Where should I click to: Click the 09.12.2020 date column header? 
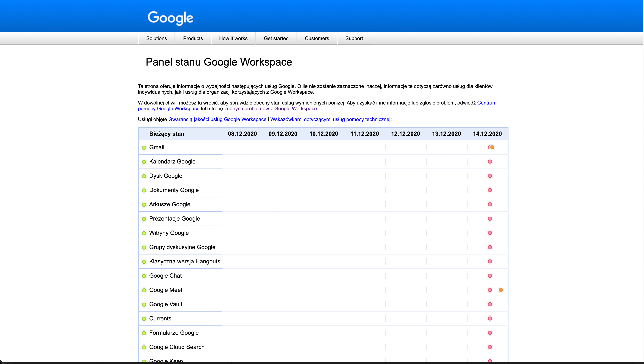point(283,134)
